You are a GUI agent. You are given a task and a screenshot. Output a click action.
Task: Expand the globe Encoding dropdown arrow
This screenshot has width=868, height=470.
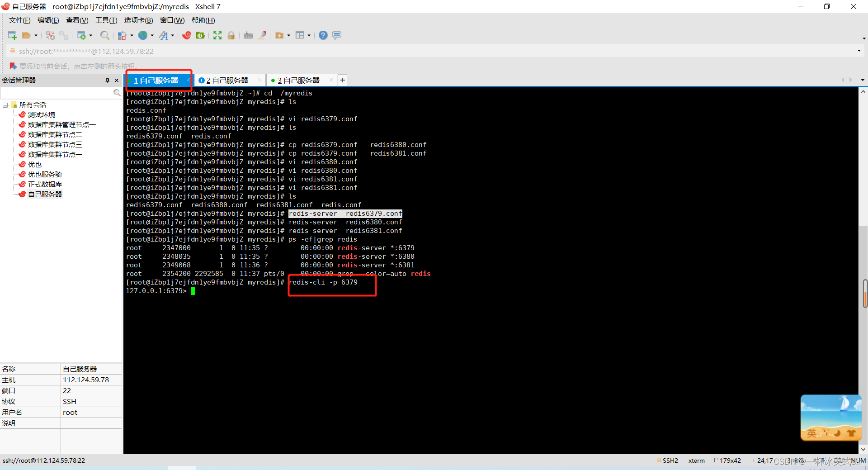152,35
